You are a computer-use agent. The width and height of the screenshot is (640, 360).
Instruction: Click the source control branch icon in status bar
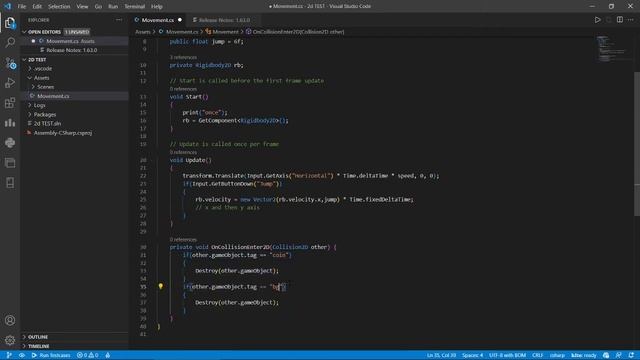(x=9, y=355)
